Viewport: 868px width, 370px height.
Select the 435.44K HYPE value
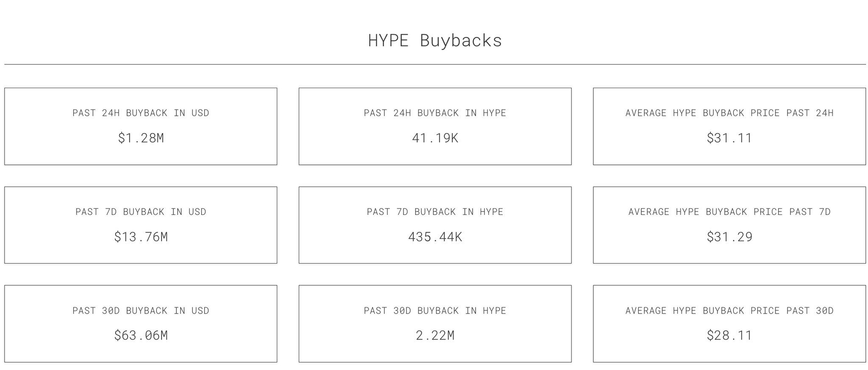point(435,237)
